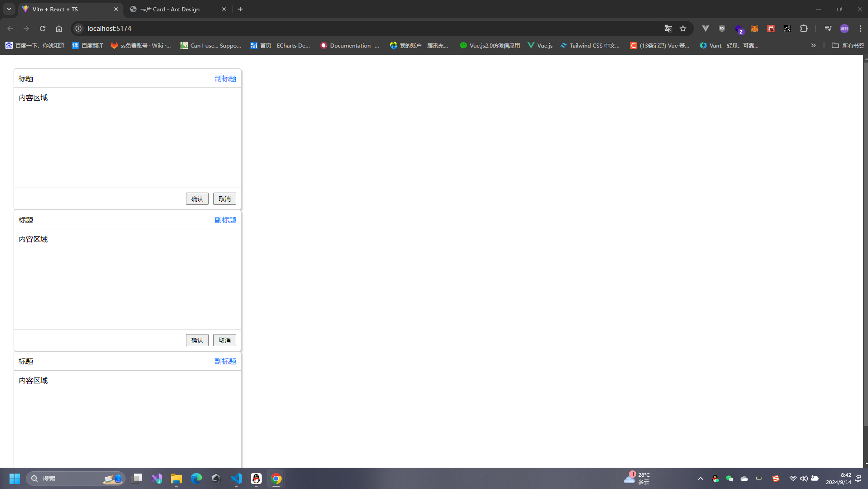868x489 pixels.
Task: Go to browser home page icon
Action: (59, 29)
